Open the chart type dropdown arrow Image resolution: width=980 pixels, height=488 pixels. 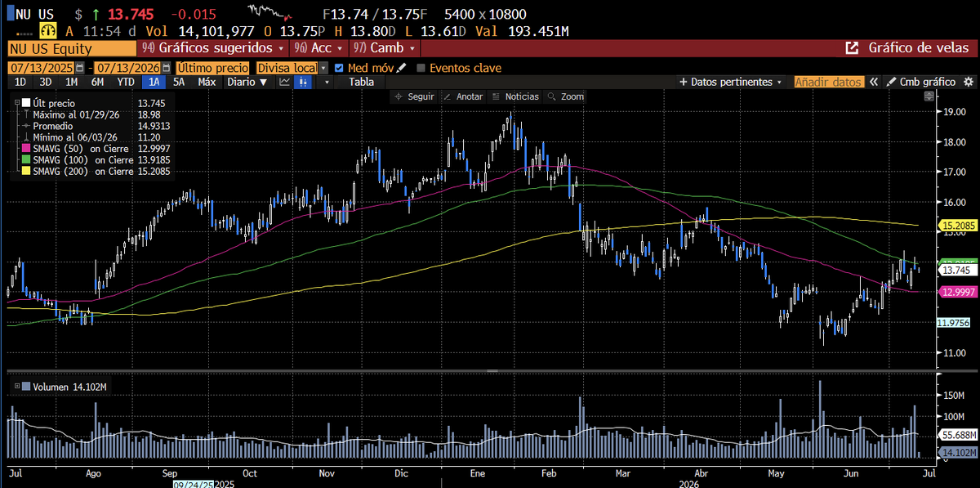[327, 82]
